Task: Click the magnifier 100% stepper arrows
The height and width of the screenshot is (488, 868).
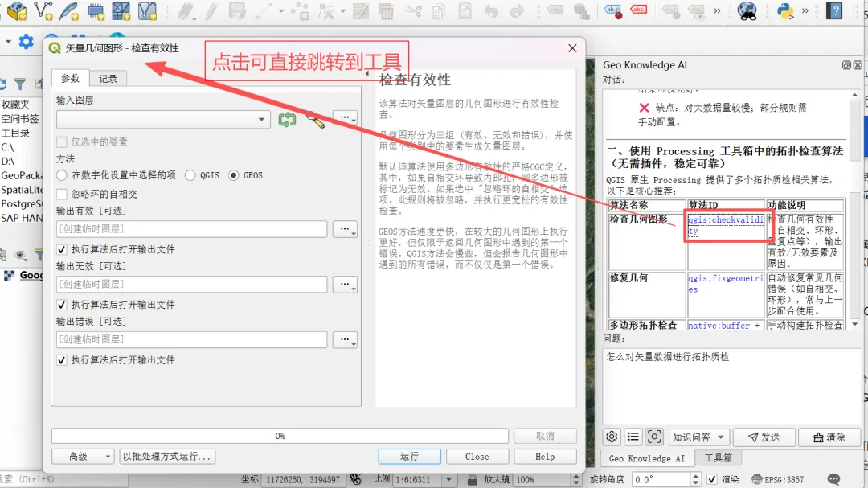Action: click(575, 479)
